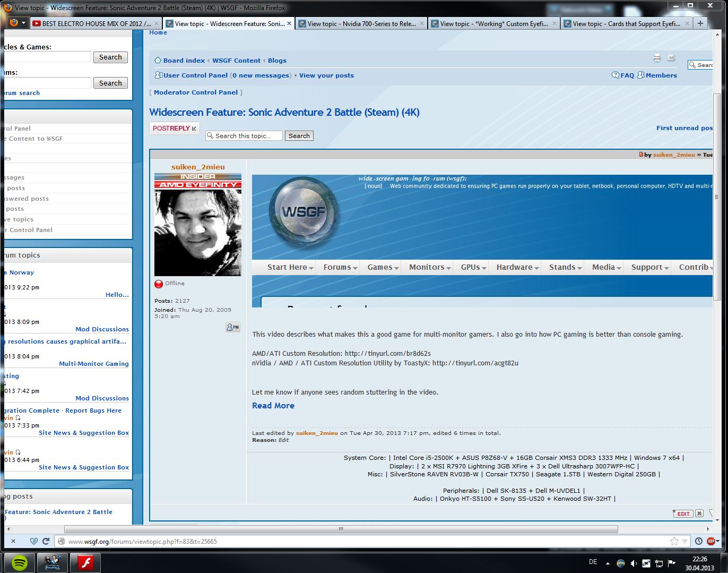Close the BEST ELECTRO HOUSE MIX tab
The image size is (728, 573).
coord(157,23)
